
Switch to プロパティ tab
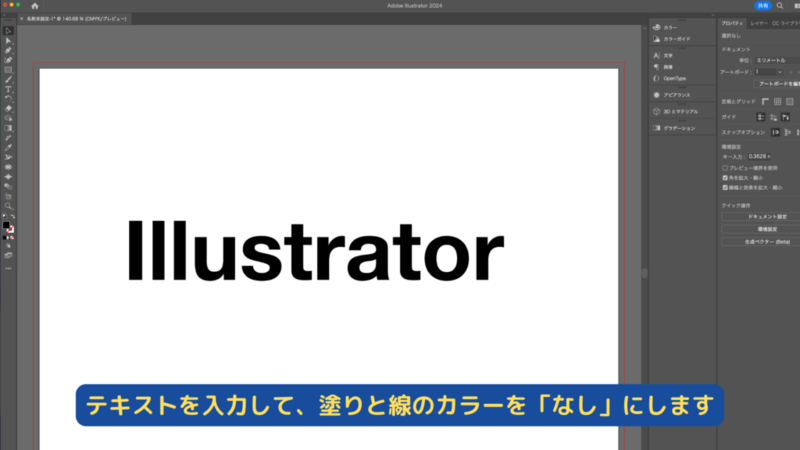tap(732, 23)
